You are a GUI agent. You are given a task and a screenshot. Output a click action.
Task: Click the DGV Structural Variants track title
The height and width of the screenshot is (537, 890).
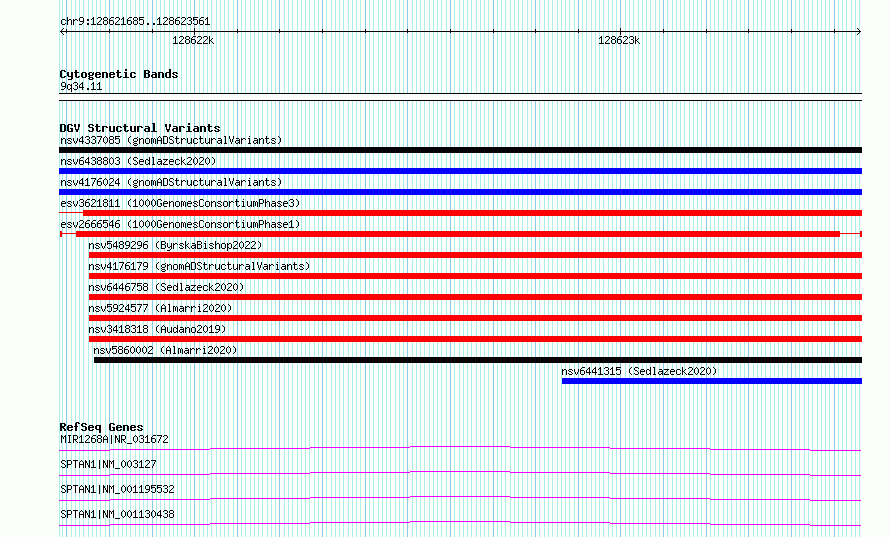(x=140, y=128)
